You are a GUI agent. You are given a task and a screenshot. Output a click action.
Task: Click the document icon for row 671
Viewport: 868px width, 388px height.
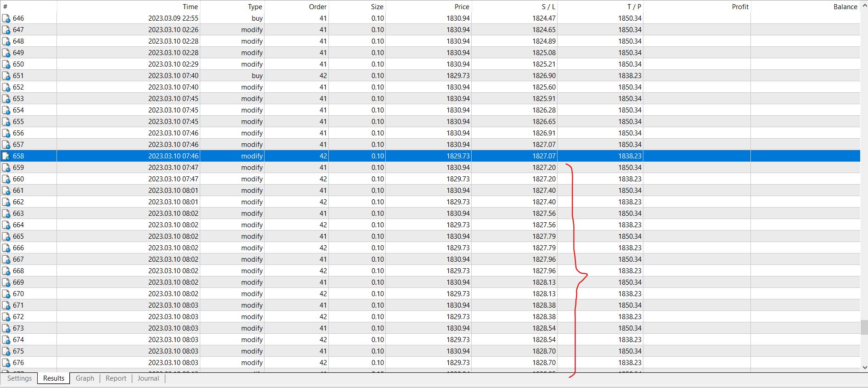(x=6, y=305)
